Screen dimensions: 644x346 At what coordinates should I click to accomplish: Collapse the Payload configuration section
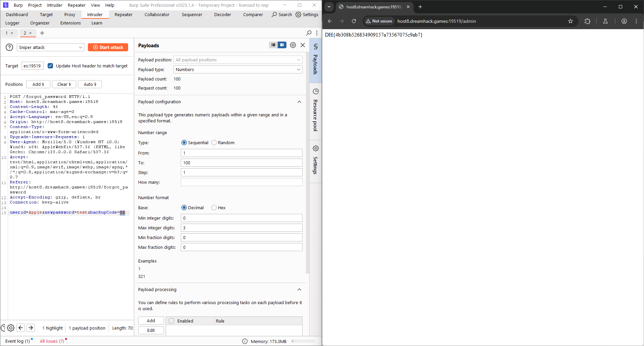pos(299,102)
